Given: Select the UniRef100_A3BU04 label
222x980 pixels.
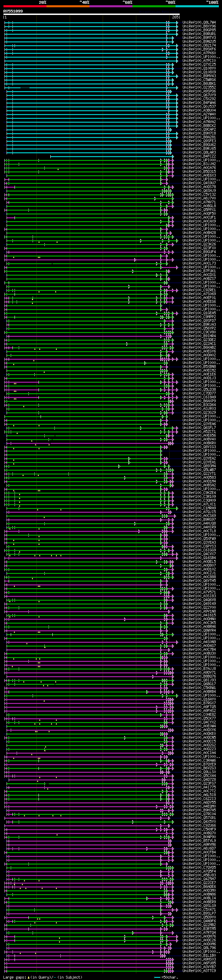Looking at the screenshot, I should tap(199, 110).
